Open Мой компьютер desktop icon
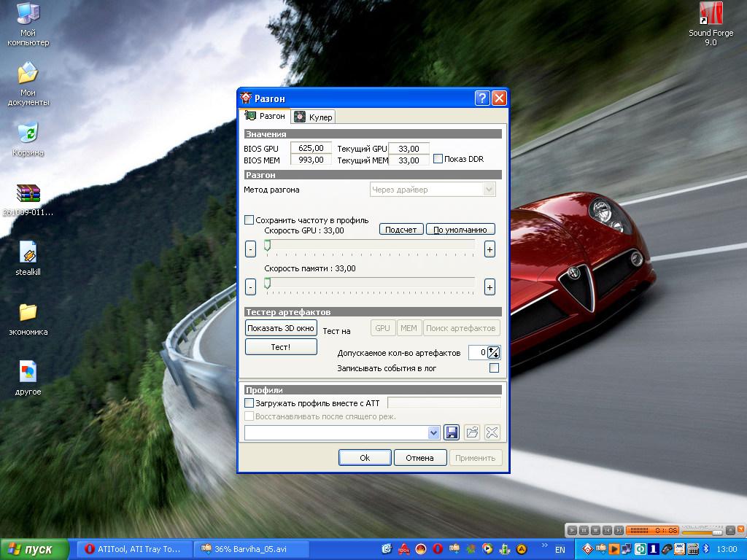The width and height of the screenshot is (747, 560). tap(28, 13)
